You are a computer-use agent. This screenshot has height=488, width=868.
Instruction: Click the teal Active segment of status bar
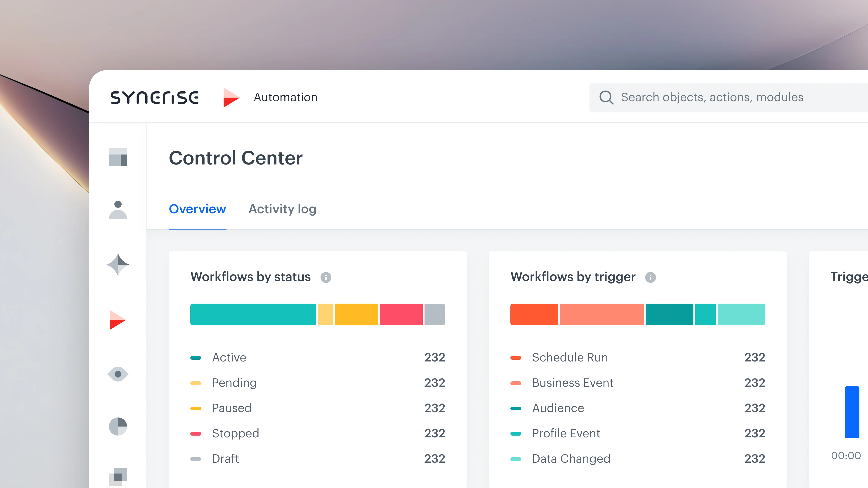tap(253, 314)
